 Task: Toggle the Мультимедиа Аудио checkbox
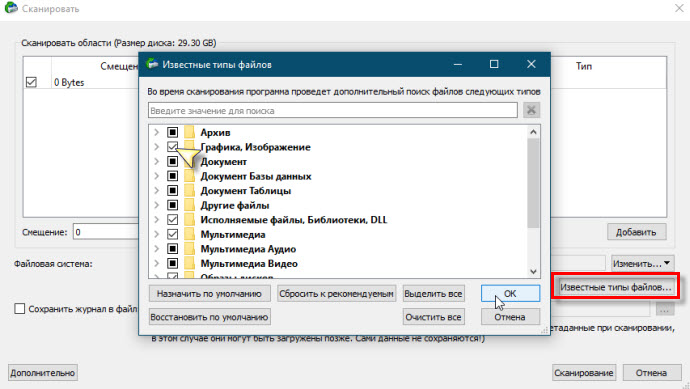click(172, 249)
